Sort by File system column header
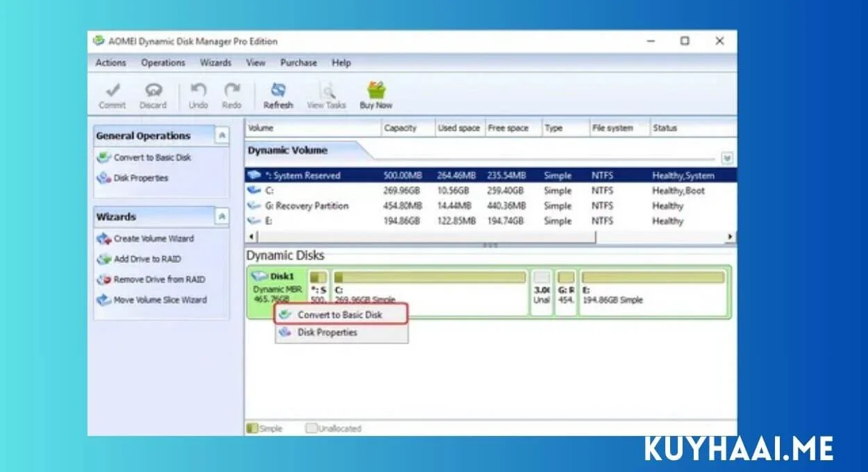 click(x=619, y=128)
